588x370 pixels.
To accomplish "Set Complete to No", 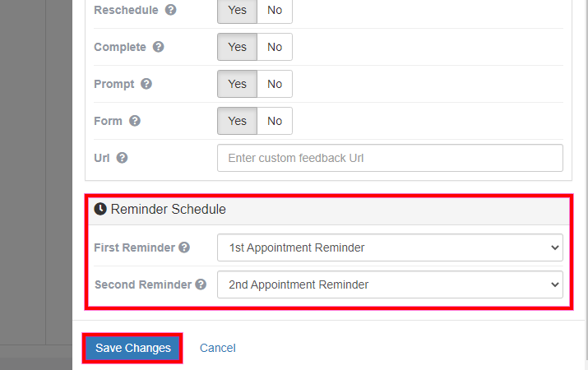I will [275, 47].
